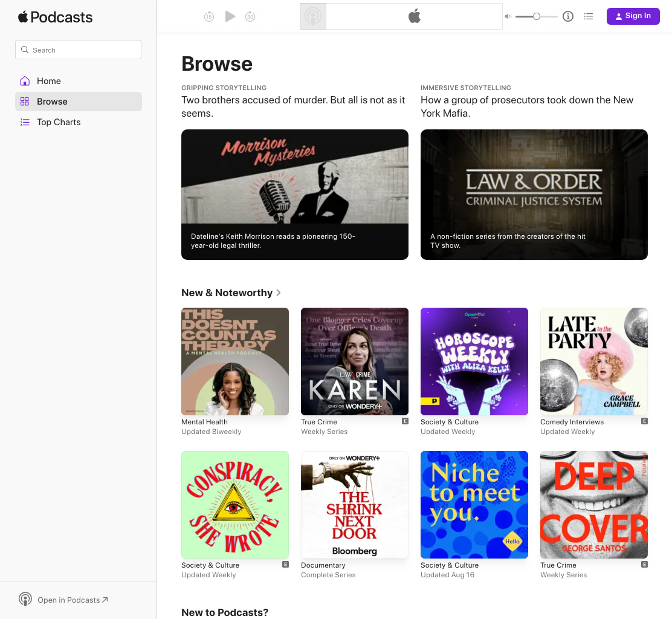Click 'Updated Aug 16' text
The height and width of the screenshot is (619, 672).
[x=447, y=575]
